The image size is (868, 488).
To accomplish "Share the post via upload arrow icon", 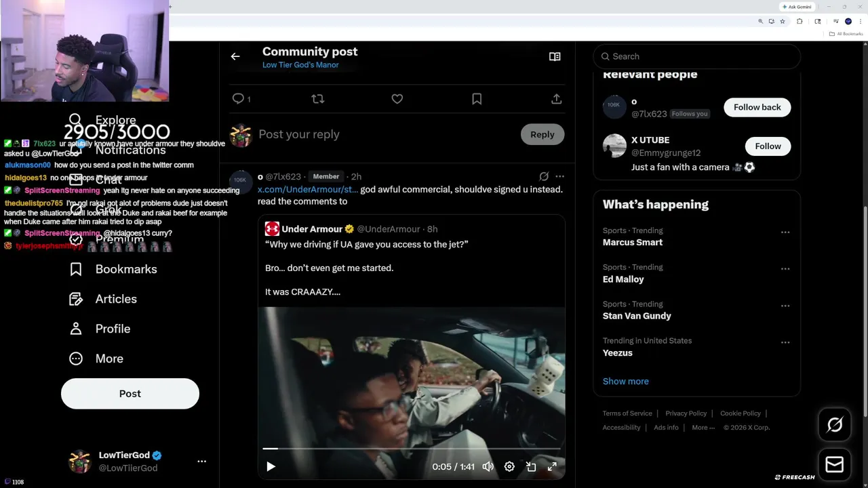I will click(556, 99).
